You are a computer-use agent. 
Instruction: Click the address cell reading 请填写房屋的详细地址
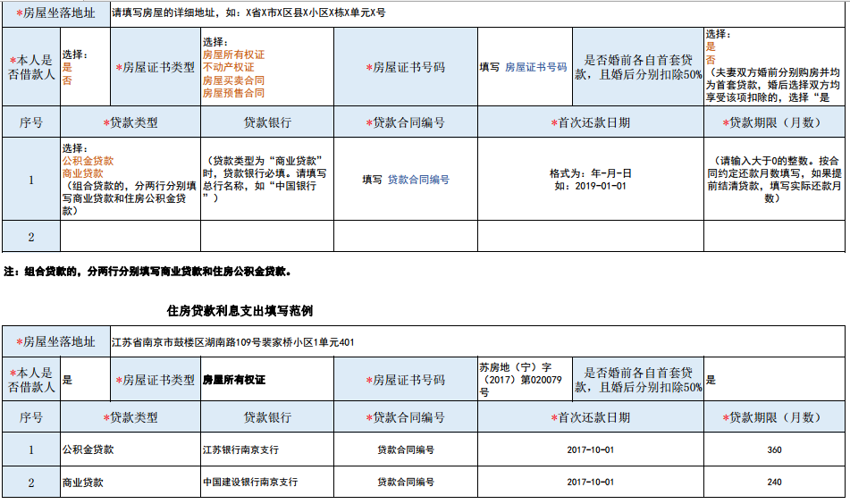248,15
